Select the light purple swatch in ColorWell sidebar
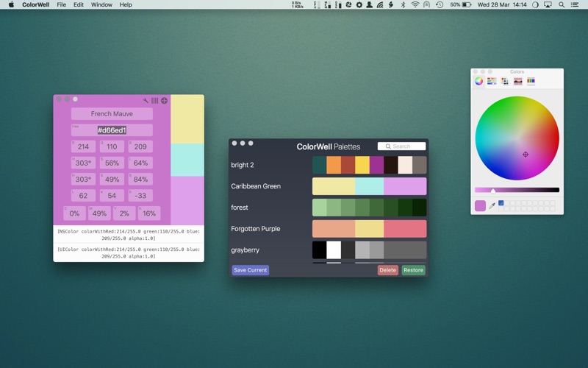 click(187, 200)
